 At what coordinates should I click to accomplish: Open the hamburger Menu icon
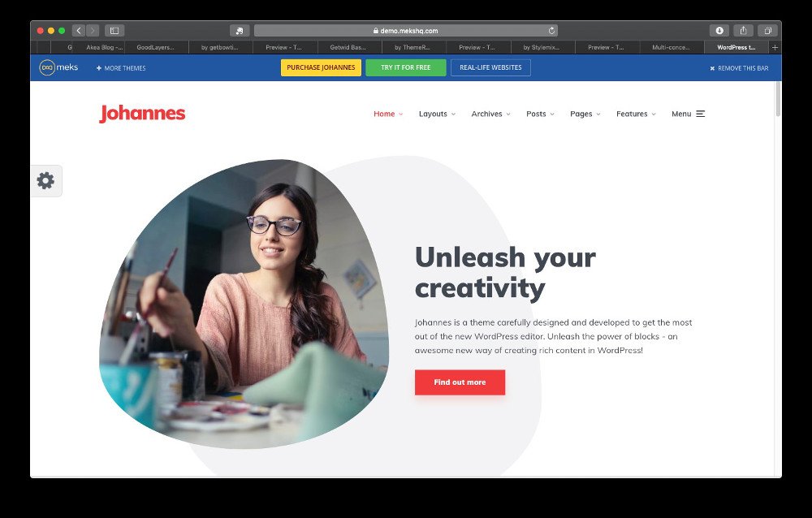click(700, 114)
